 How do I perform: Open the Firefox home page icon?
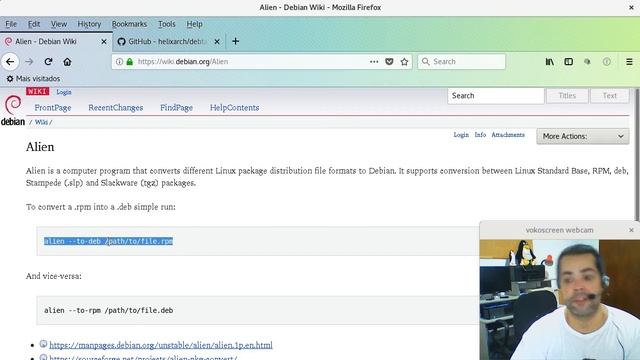click(x=67, y=62)
